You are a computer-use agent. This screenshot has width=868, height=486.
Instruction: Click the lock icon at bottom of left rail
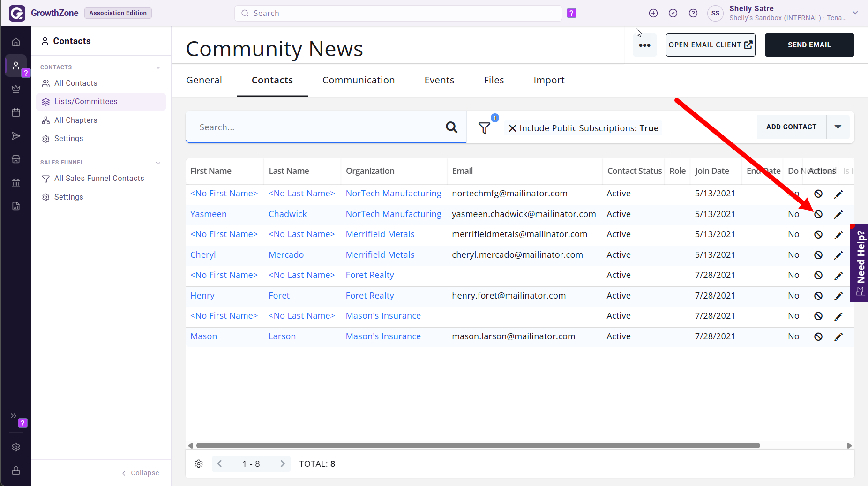point(16,471)
